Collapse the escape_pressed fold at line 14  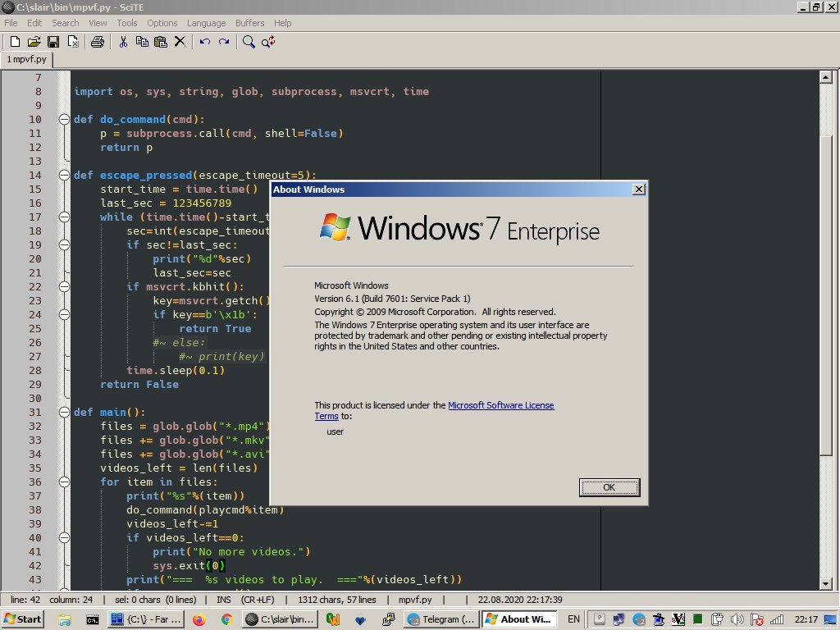click(x=64, y=176)
